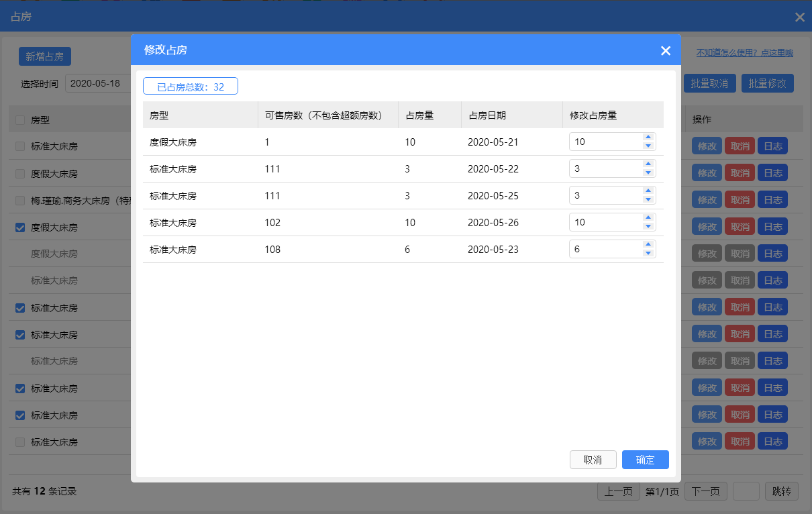Click 日志 in first background table row
This screenshot has height=514, width=812.
coord(772,146)
